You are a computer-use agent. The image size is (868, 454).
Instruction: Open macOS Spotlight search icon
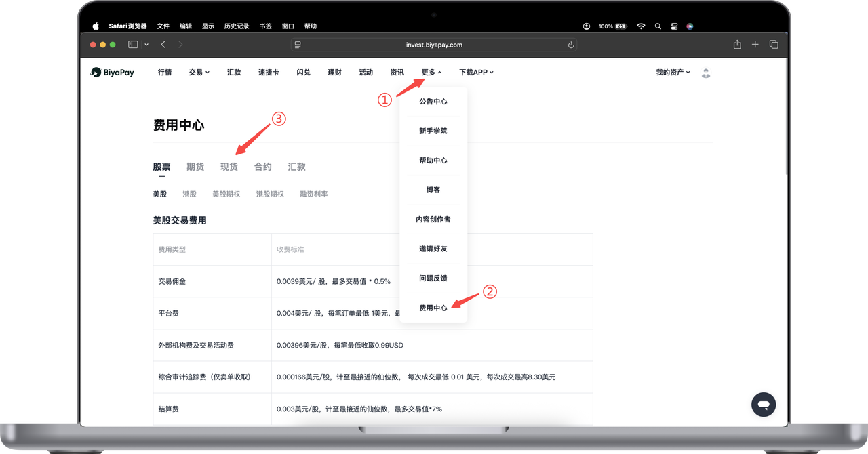tap(658, 26)
